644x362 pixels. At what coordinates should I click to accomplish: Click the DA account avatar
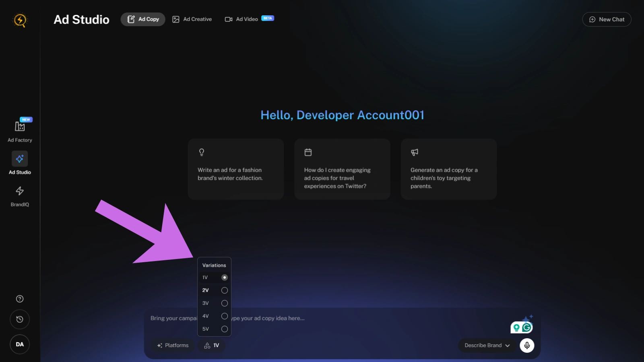20,344
